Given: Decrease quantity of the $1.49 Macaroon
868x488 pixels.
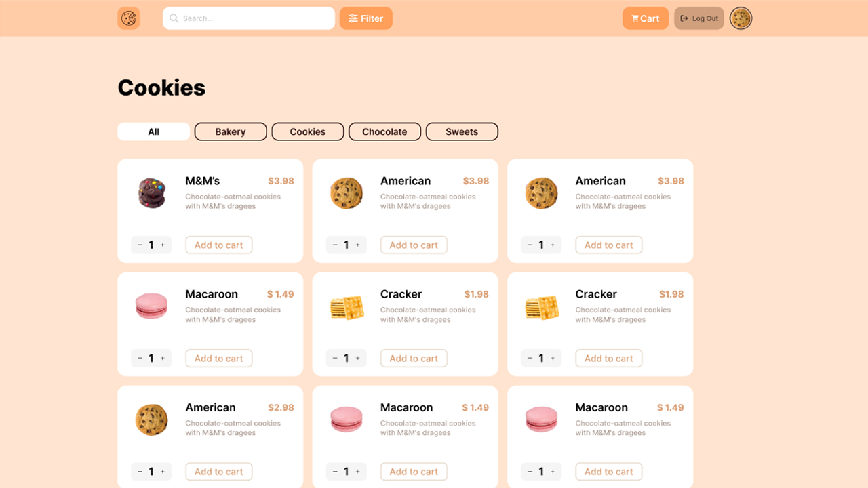Looking at the screenshot, I should (140, 358).
